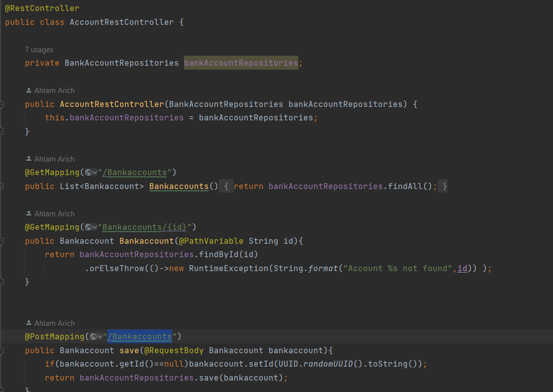Collapse the Bankaccount(@PathVariable) method via its gutter fold marker
Image resolution: width=553 pixels, height=392 pixels.
tap(2, 241)
